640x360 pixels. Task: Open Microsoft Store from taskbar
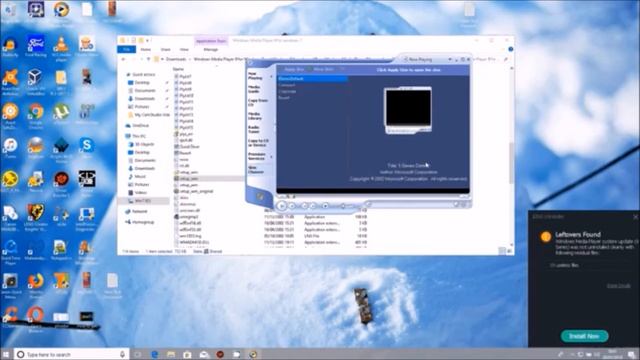click(x=187, y=354)
